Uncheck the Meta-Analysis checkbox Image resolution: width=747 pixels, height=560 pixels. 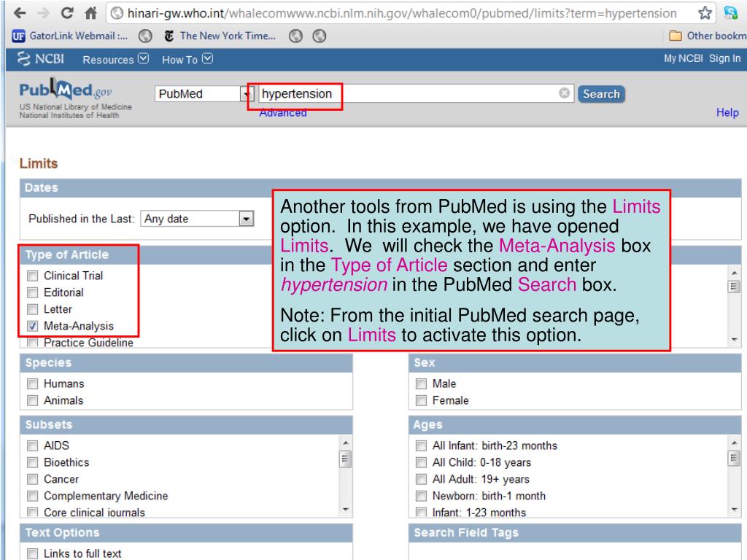click(31, 326)
